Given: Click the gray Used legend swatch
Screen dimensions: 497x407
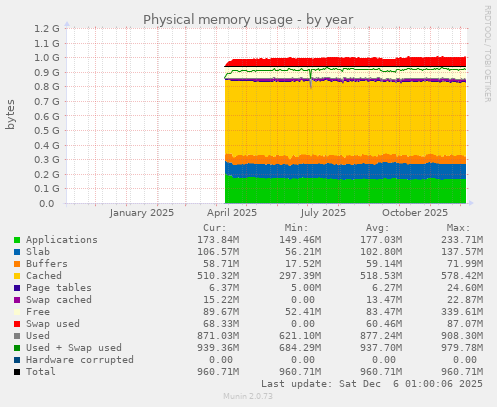Looking at the screenshot, I should (17, 336).
